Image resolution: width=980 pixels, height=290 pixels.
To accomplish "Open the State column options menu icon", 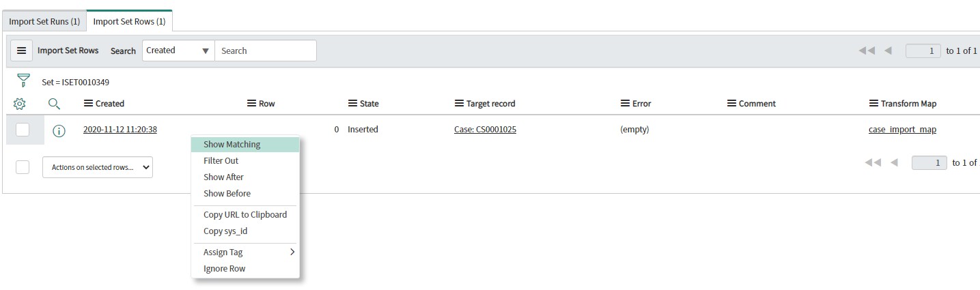I will 352,104.
